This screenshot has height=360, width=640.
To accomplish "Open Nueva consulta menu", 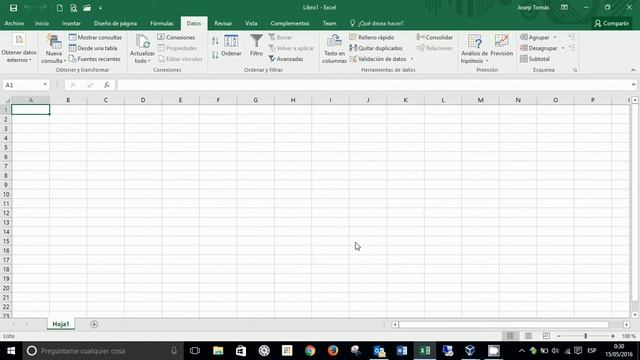I will 53,49.
